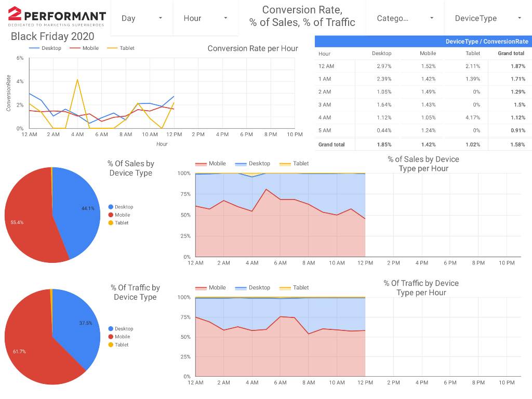
Task: Open the Day filter dropdown
Action: point(142,18)
